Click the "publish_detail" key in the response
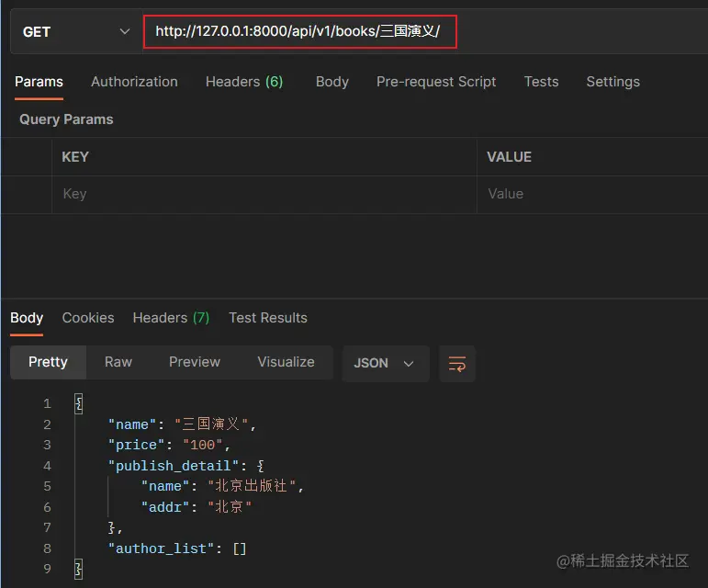The width and height of the screenshot is (708, 588). coord(173,466)
